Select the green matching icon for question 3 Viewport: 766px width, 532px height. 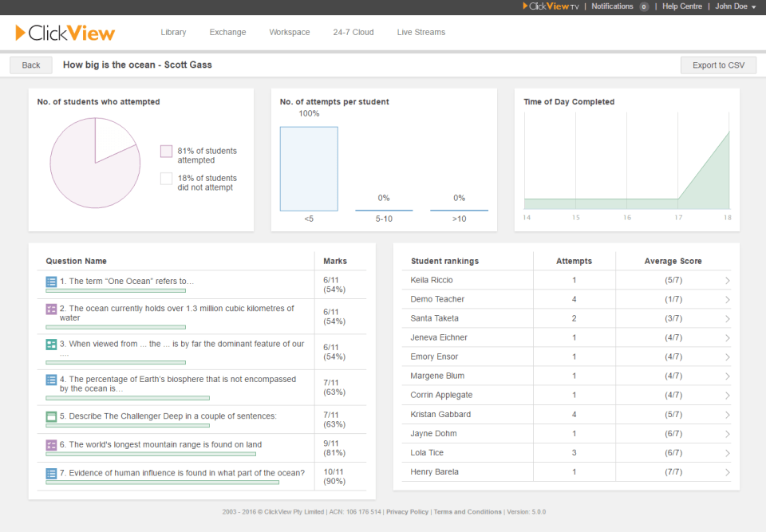49,345
